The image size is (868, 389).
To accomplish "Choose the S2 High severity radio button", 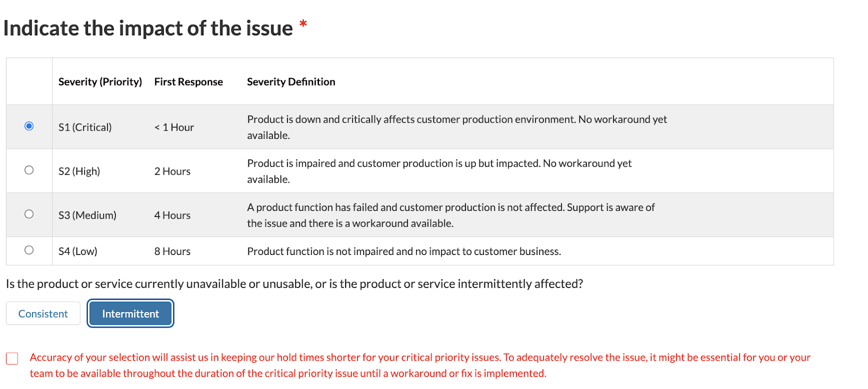I will tap(29, 170).
